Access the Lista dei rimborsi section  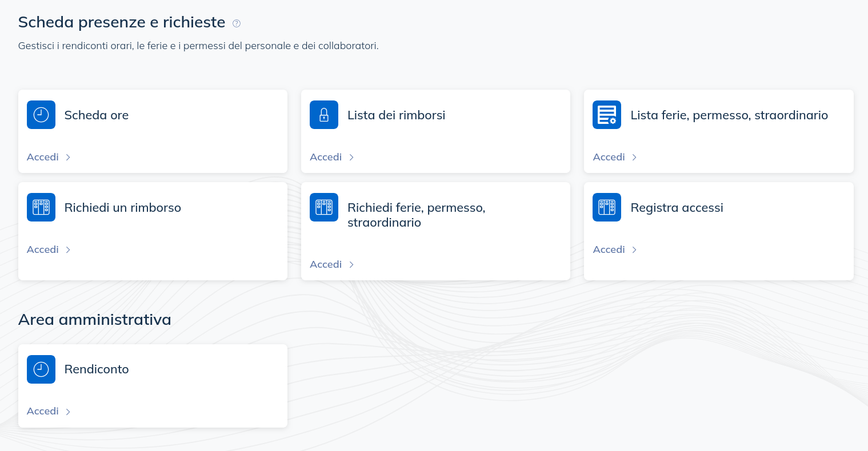[x=325, y=156]
